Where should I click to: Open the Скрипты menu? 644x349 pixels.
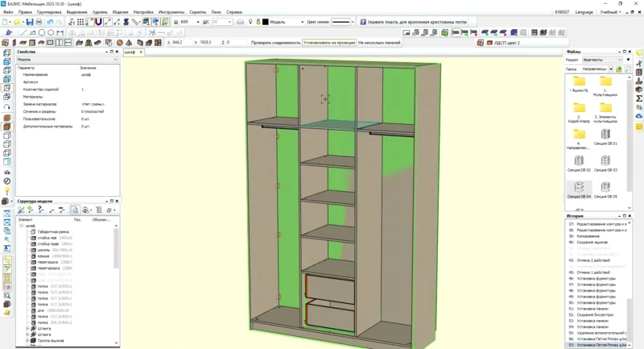197,12
